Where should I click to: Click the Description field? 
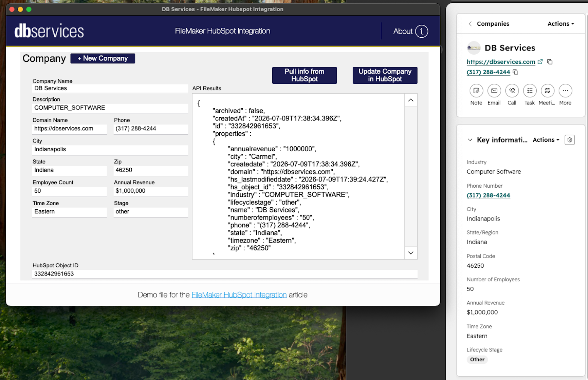(110, 108)
